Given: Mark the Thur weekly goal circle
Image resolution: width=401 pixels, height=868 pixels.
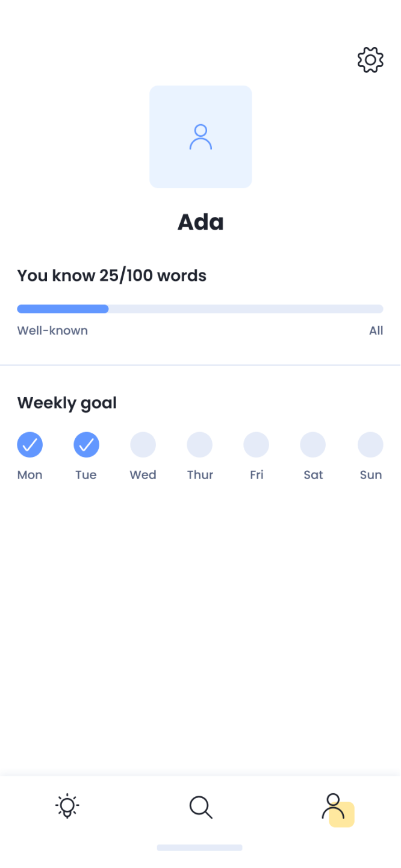Looking at the screenshot, I should 199,445.
